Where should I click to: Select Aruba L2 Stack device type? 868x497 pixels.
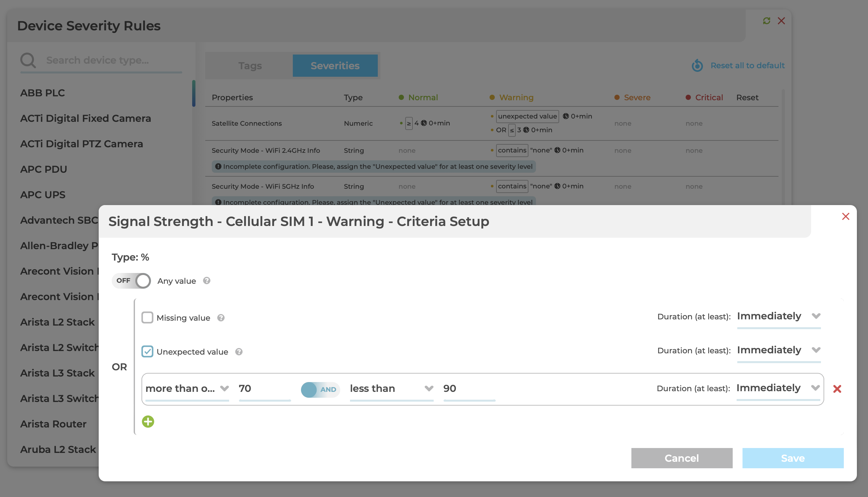pyautogui.click(x=58, y=450)
